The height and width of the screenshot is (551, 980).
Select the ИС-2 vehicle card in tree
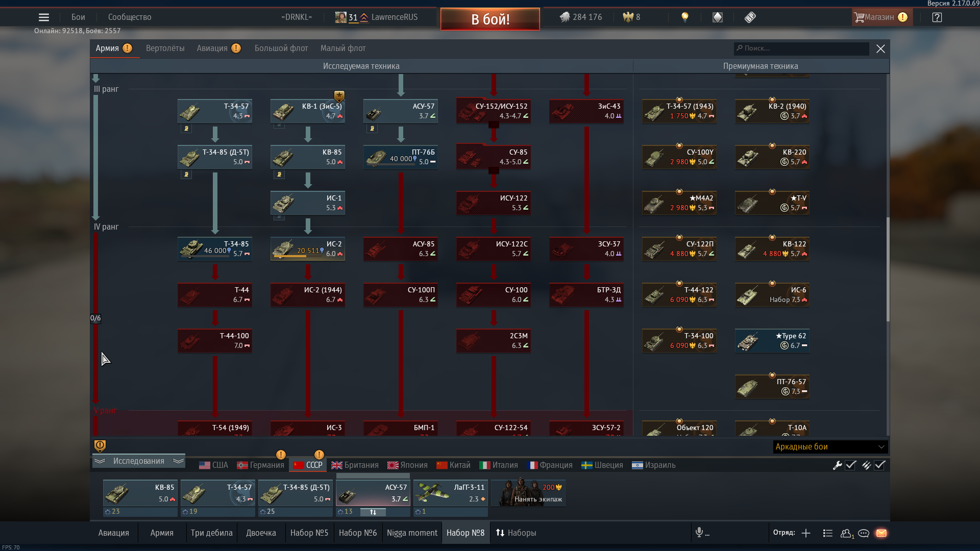(x=308, y=249)
